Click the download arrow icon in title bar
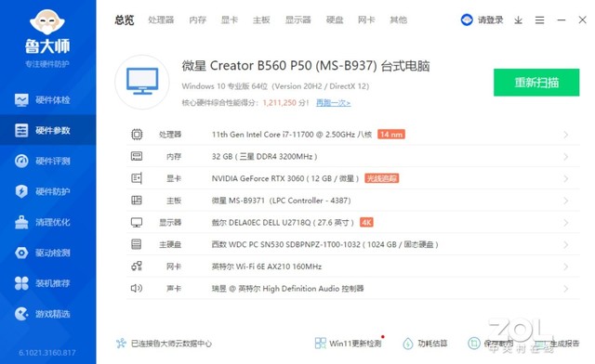Screen dimensions: 595x364 point(519,20)
